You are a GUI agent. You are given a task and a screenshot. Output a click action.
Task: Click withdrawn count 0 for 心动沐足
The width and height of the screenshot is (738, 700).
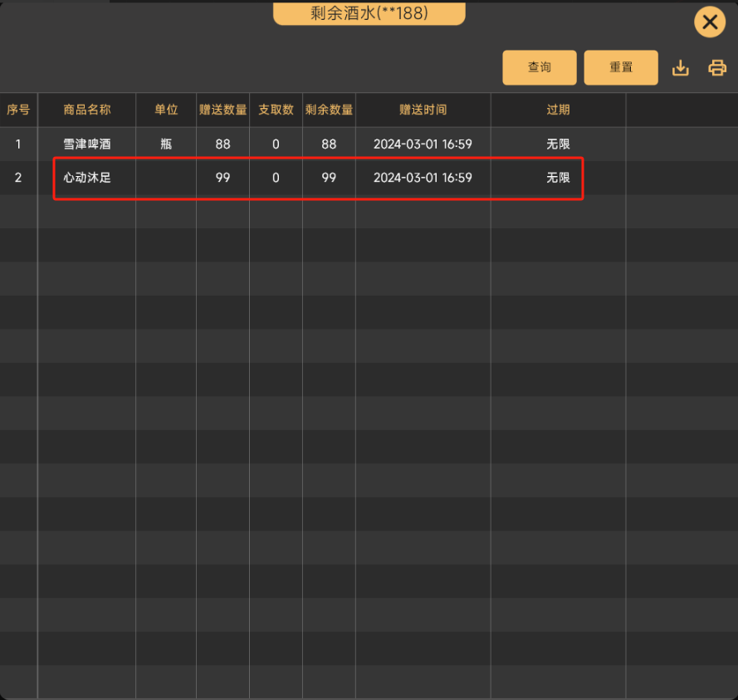(276, 178)
